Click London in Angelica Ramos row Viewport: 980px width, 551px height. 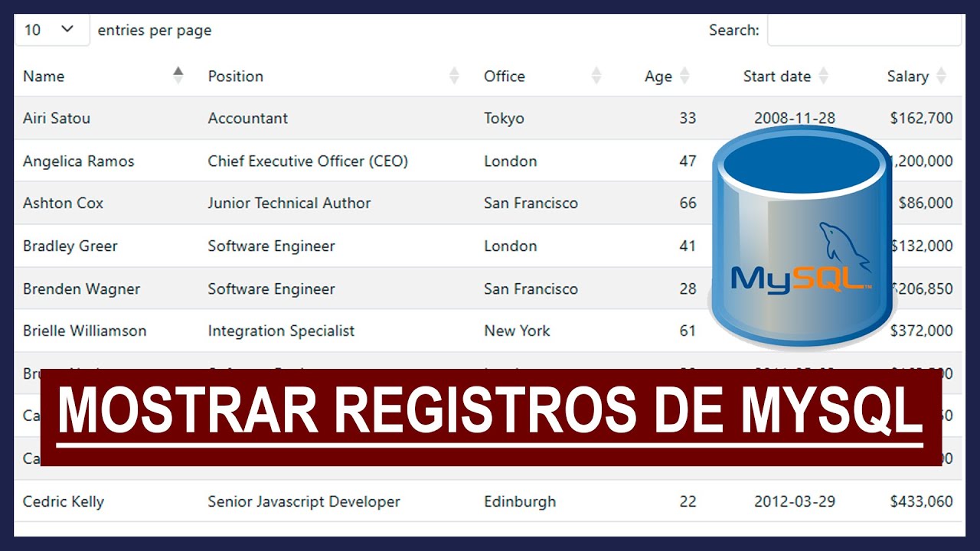pyautogui.click(x=511, y=161)
